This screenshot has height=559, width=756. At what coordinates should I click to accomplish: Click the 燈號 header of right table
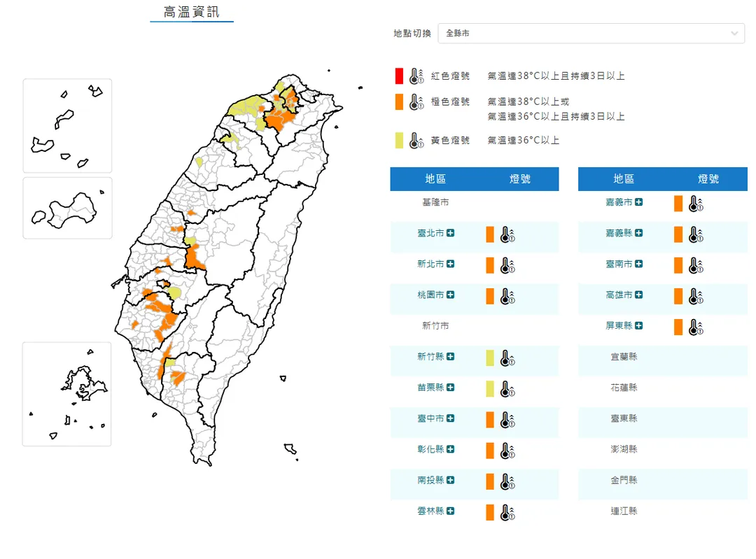coord(708,179)
